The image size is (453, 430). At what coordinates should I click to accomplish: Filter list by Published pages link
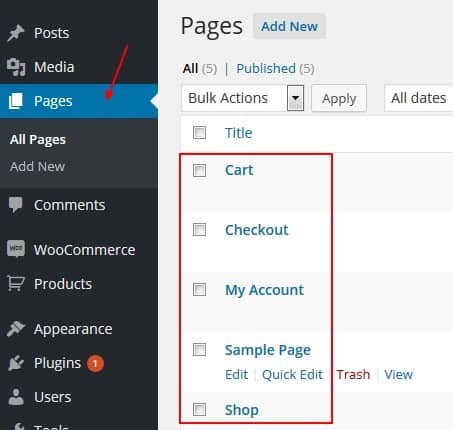point(266,69)
